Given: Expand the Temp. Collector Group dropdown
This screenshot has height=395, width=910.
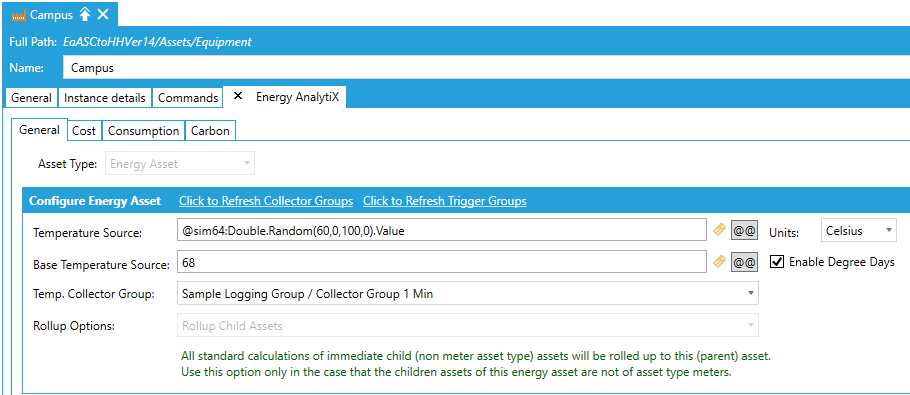Looking at the screenshot, I should (467, 293).
